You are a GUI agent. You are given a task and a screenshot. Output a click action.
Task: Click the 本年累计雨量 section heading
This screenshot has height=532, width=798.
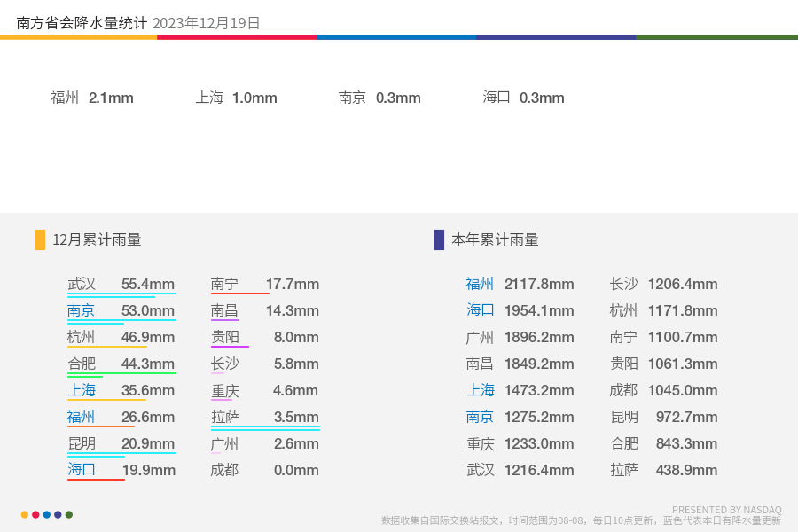[x=495, y=239]
